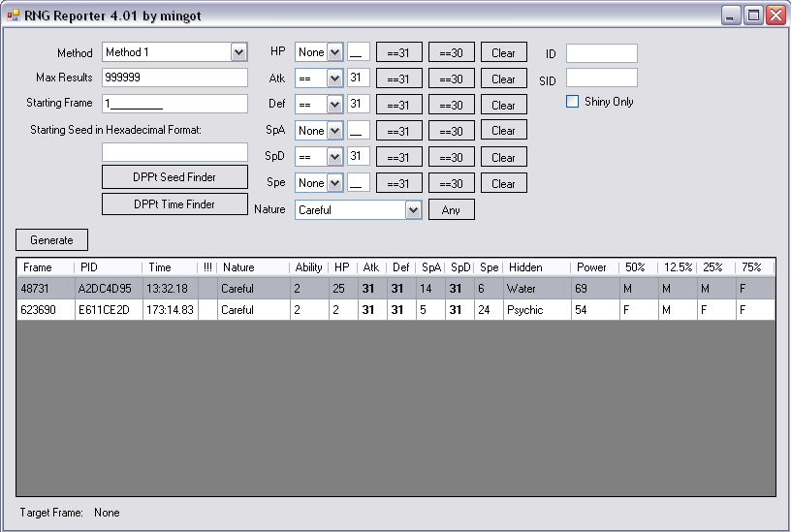
Task: Click the Starting Frame input field
Action: (x=174, y=104)
